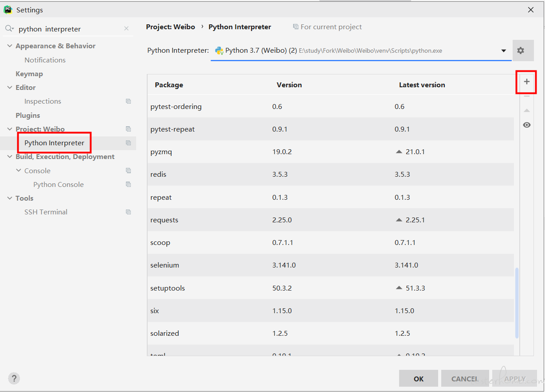The width and height of the screenshot is (545, 392).
Task: Collapse the Build, Execution, Deployment chevron
Action: [x=10, y=157]
